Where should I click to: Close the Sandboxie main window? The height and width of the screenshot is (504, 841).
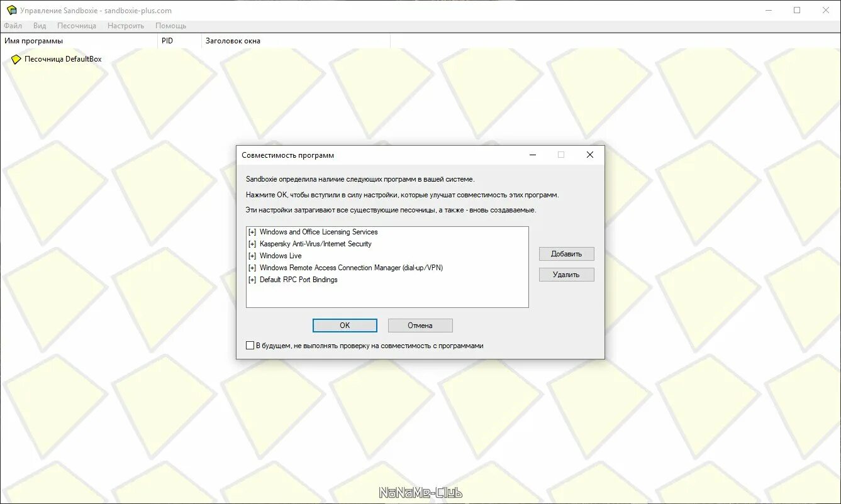[826, 10]
